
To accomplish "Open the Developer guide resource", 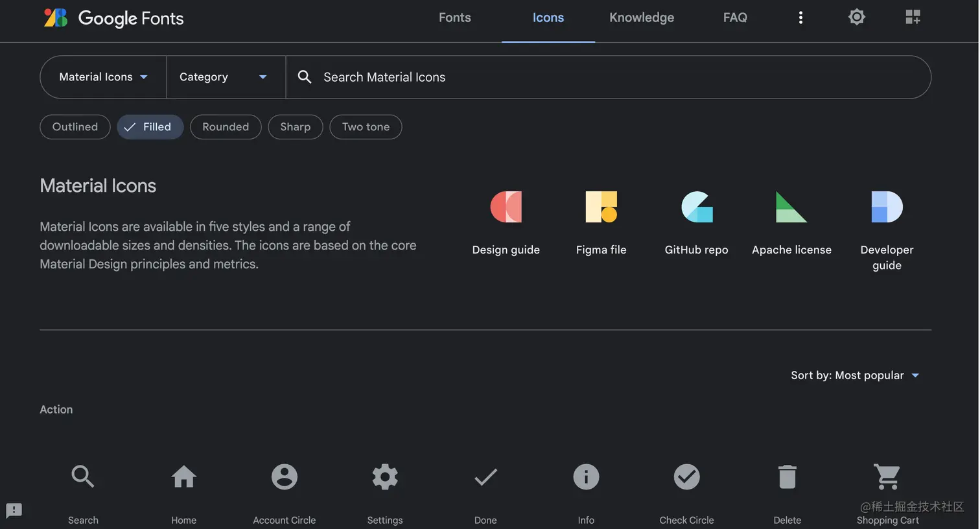I will pos(887,230).
